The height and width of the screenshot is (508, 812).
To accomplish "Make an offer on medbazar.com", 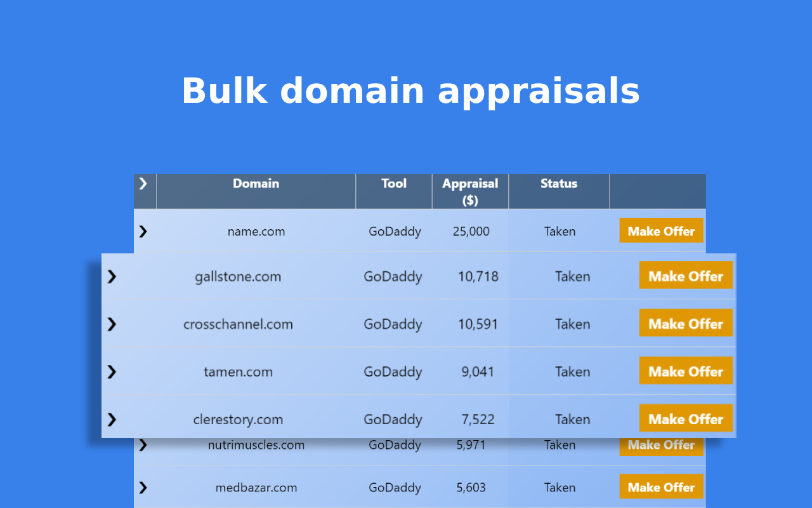I will click(661, 487).
